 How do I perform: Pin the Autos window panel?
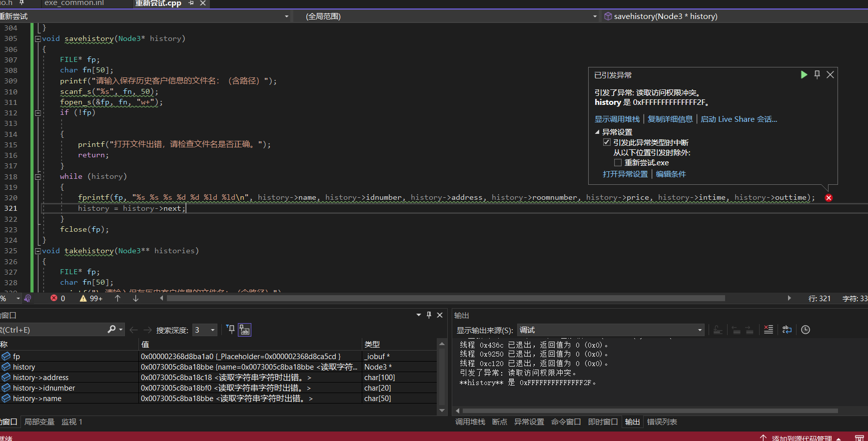pos(429,315)
